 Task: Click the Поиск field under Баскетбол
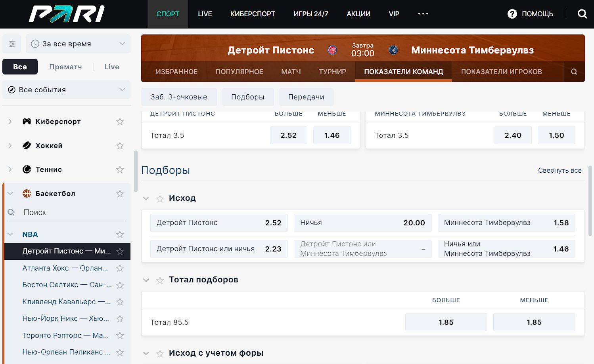coord(66,213)
